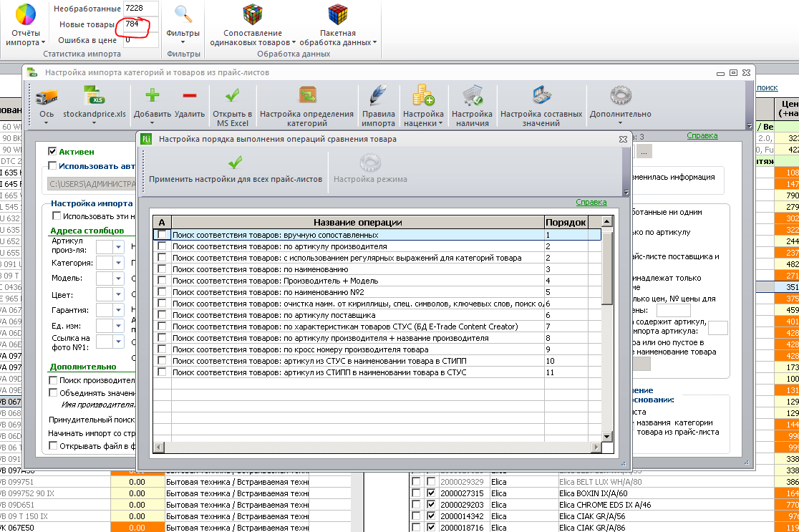Screen dimensions: 799x532
Task: Click the browse '...' button
Action: coord(644,152)
